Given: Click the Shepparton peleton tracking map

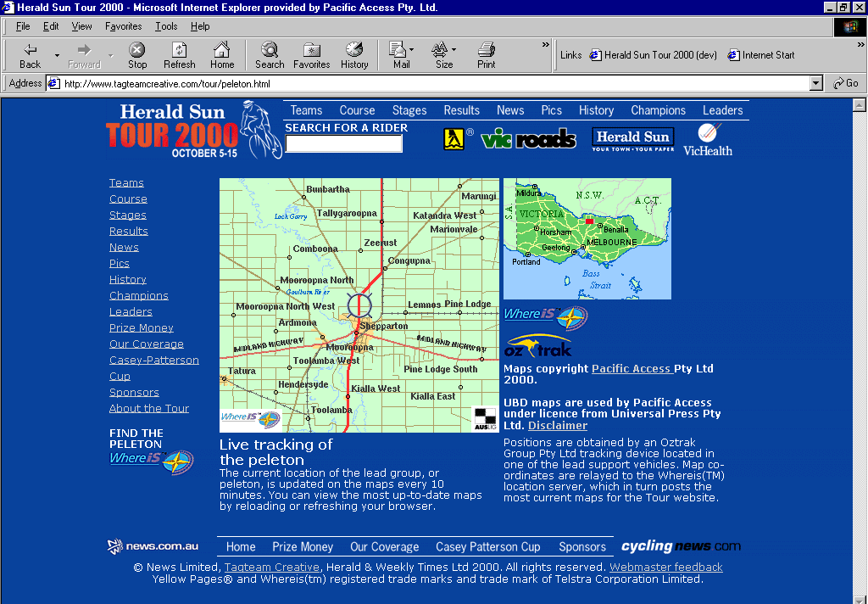Looking at the screenshot, I should coord(359,305).
